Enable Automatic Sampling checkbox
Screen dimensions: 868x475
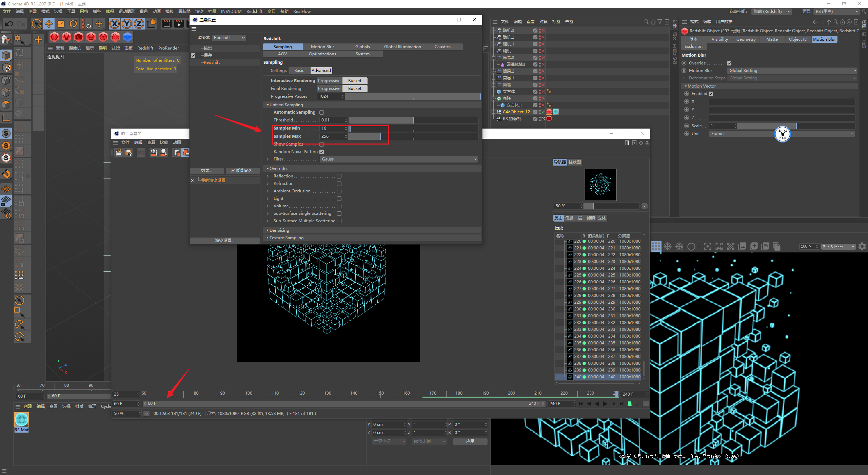(321, 112)
